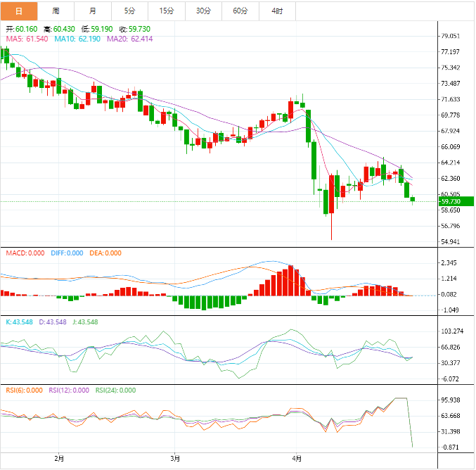Click the DEA: 0.000 label

(x=105, y=253)
